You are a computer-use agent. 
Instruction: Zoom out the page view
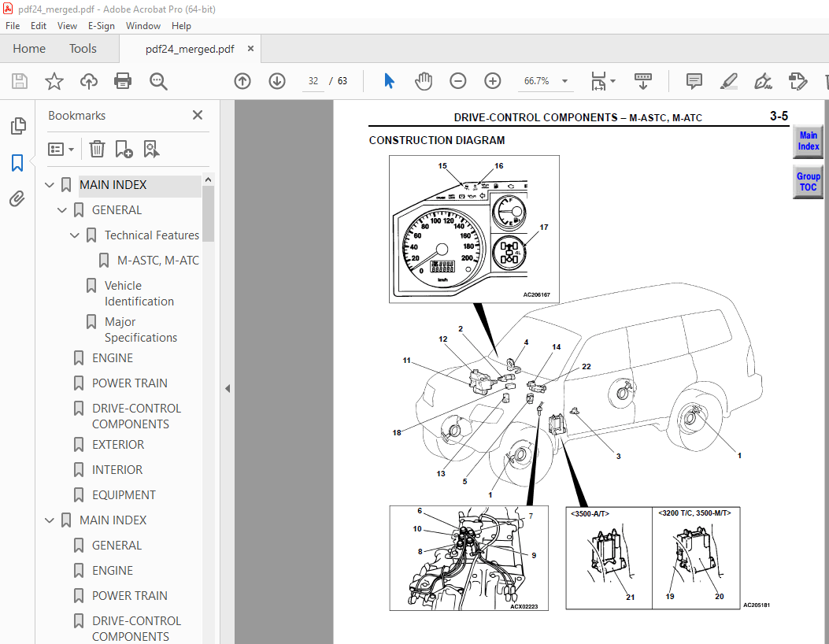click(457, 81)
